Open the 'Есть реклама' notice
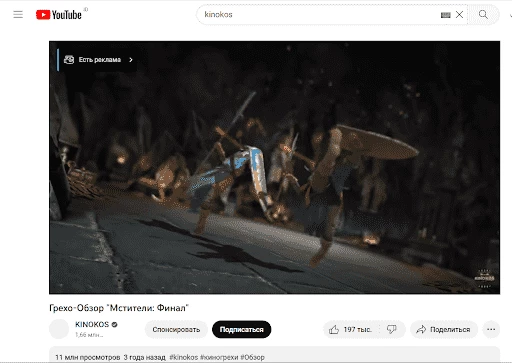 tap(98, 60)
